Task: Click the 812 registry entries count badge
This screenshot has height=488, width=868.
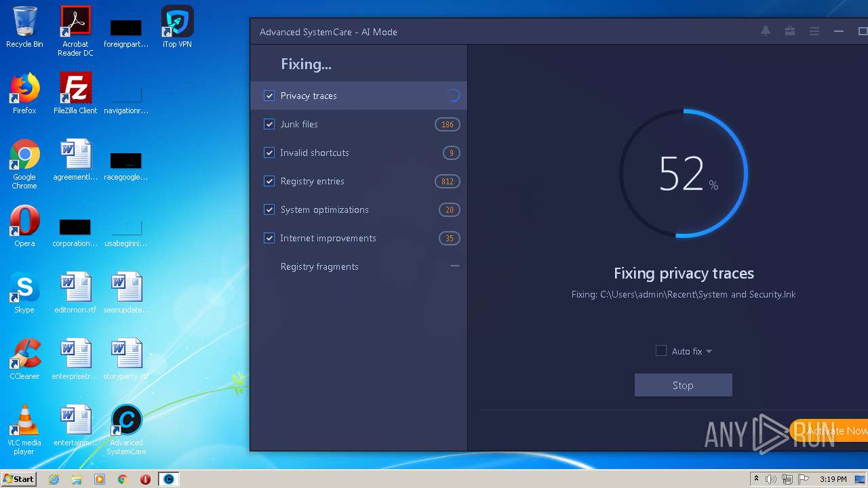Action: 448,181
